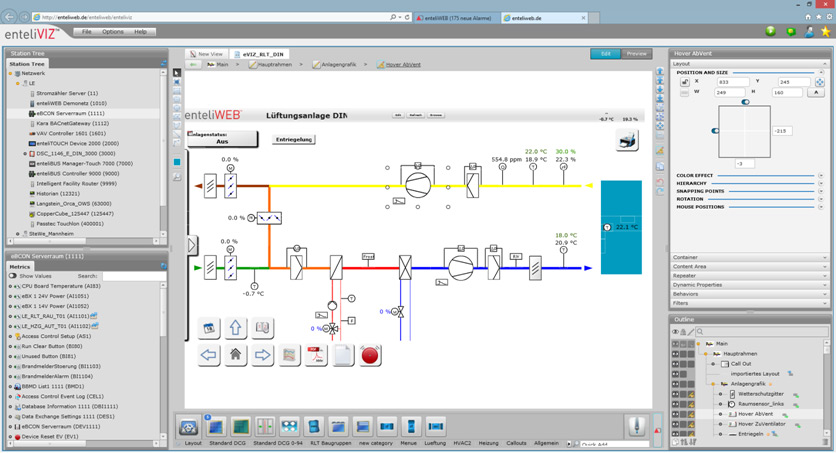The image size is (836, 453).
Task: Switch to the New View tab
Action: (207, 54)
